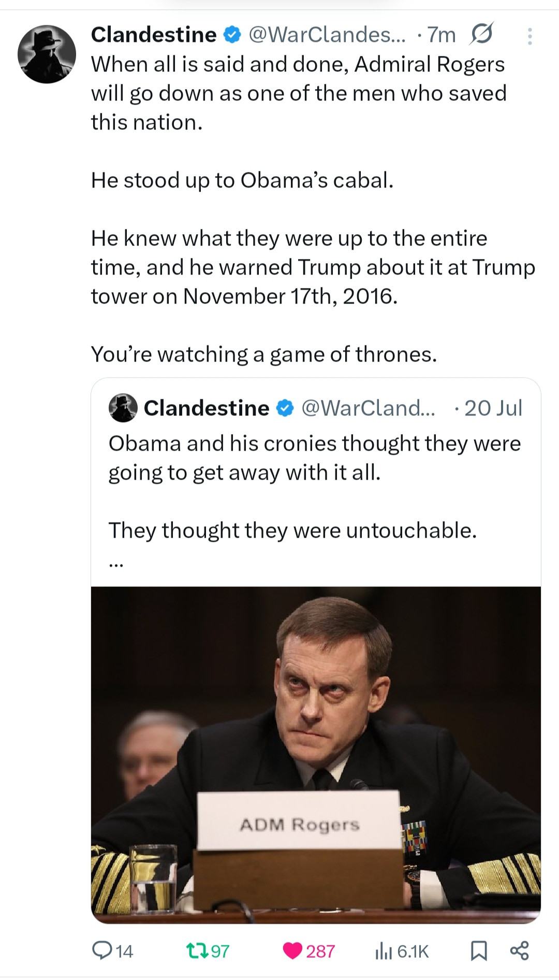Viewport: 559px width, 980px height.
Task: Repost this tweet with the retweet icon
Action: tap(197, 950)
